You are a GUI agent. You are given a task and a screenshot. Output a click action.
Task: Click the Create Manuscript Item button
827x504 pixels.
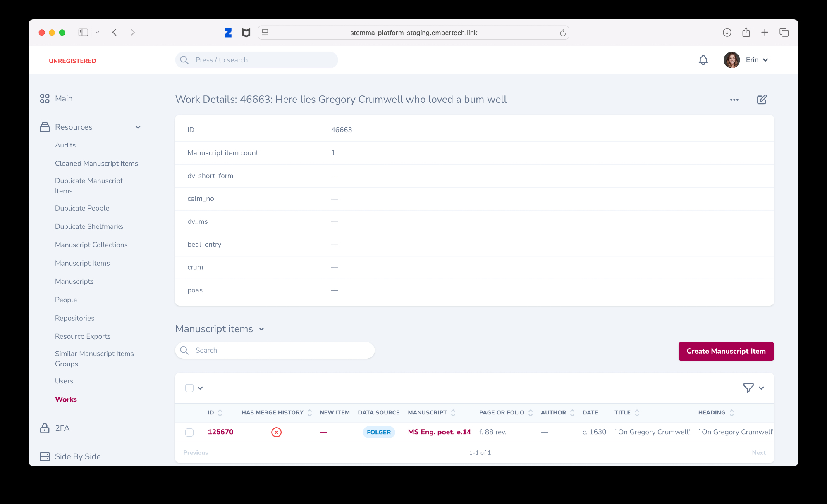point(726,351)
